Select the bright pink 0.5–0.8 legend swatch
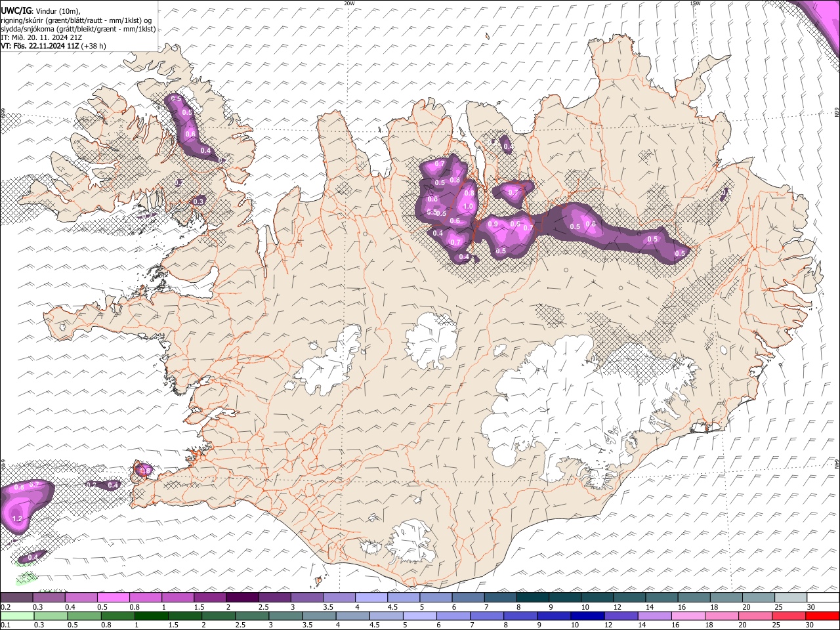Image resolution: width=840 pixels, height=630 pixels. [113, 598]
